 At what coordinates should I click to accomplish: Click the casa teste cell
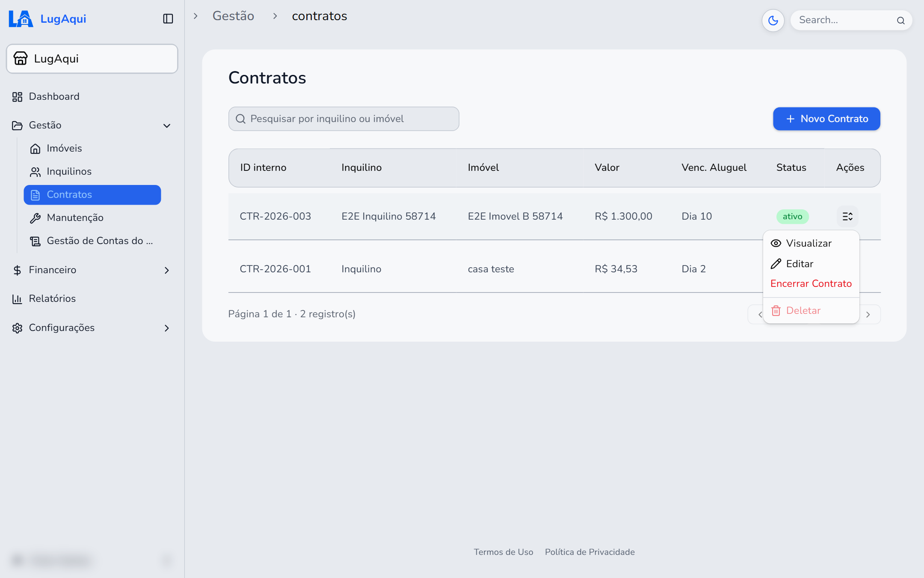(x=491, y=269)
